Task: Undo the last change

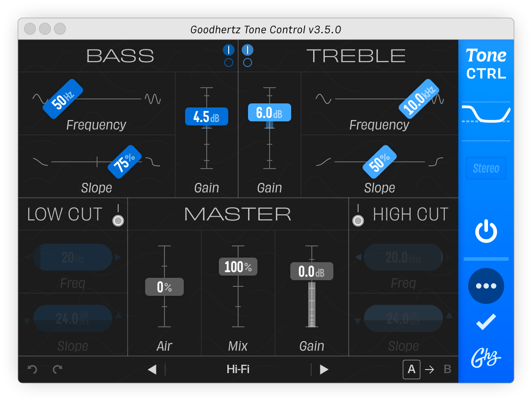Action: tap(32, 369)
